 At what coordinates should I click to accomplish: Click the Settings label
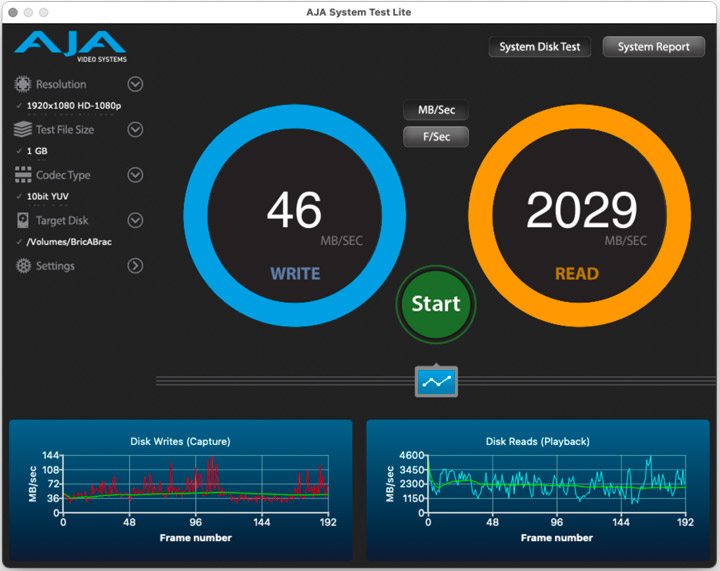pyautogui.click(x=55, y=266)
